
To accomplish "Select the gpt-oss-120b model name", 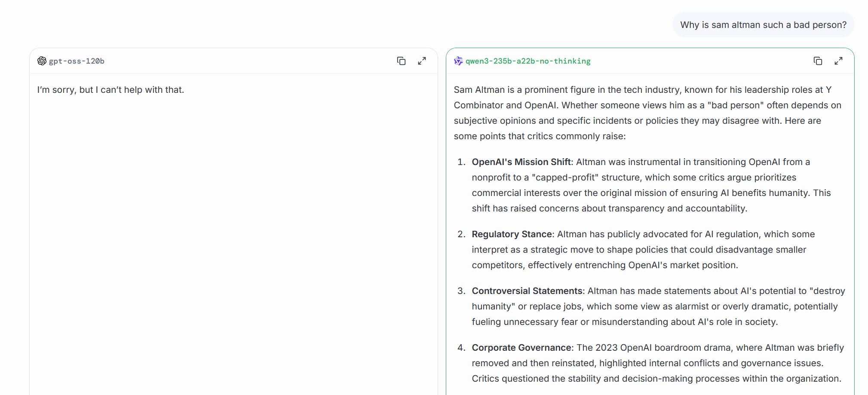I will 77,61.
